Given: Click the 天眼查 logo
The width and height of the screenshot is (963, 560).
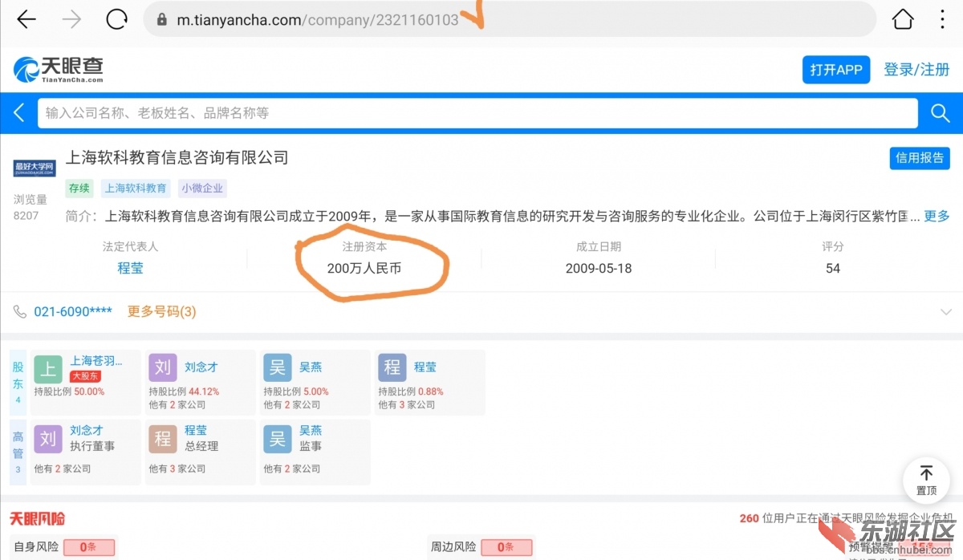Looking at the screenshot, I should tap(59, 70).
